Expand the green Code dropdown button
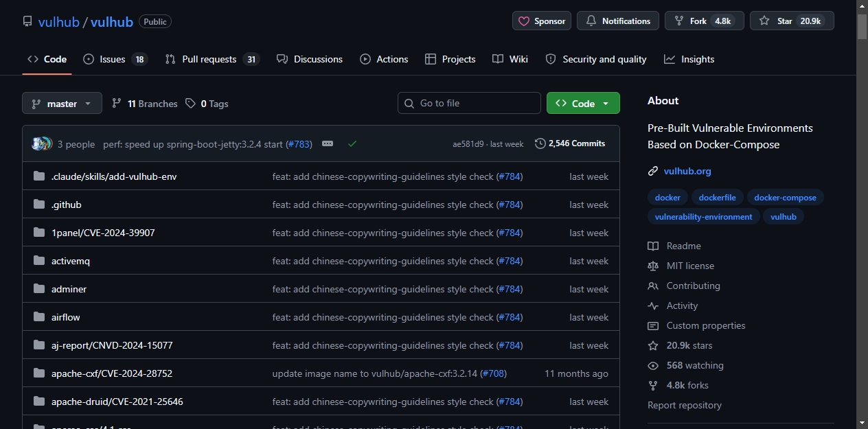 [x=583, y=103]
